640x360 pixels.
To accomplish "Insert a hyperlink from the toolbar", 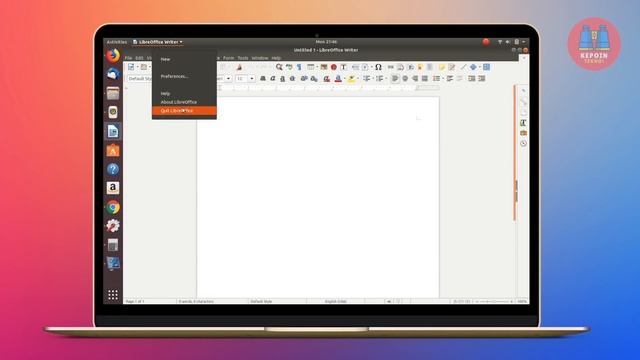I will tap(391, 67).
